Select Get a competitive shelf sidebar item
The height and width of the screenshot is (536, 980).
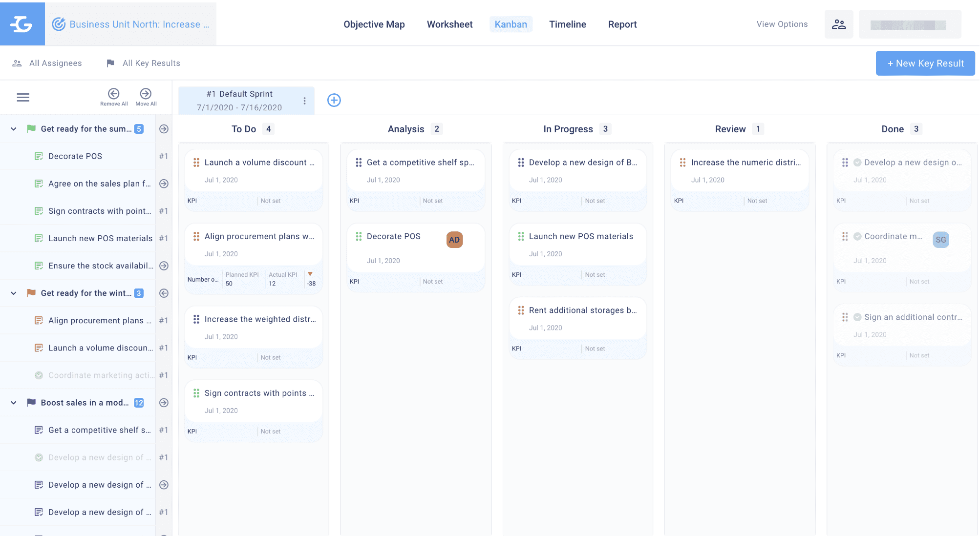(x=100, y=430)
